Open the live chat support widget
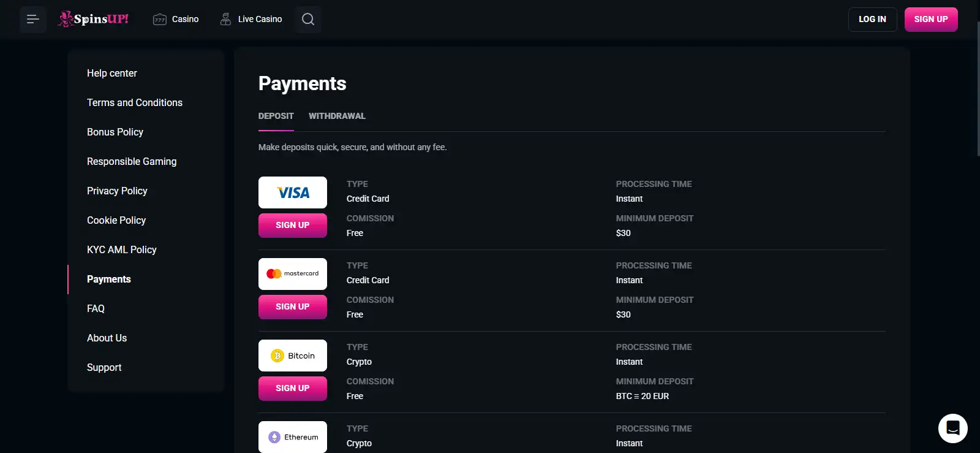980x453 pixels. (x=953, y=428)
